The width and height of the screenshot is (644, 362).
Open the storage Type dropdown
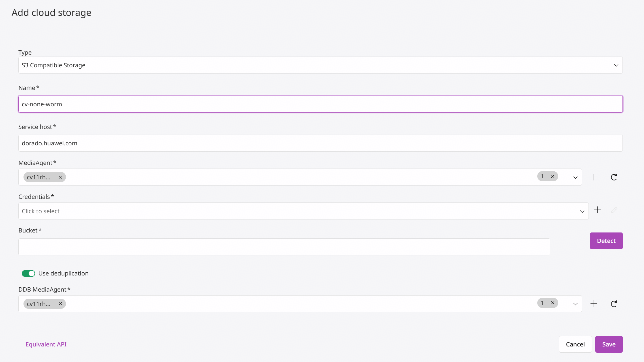(x=320, y=65)
